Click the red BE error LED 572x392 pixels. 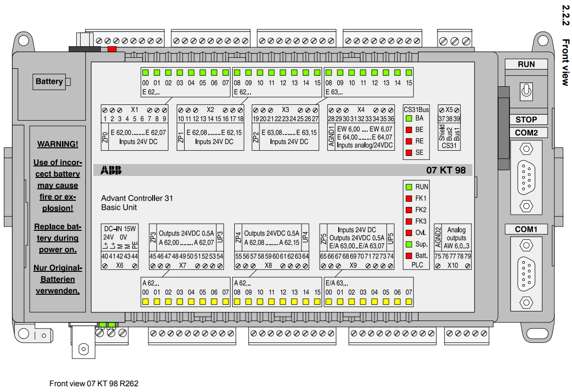point(408,130)
